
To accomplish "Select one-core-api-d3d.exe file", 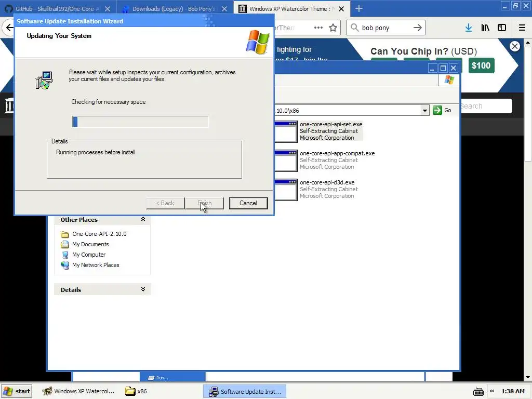I will 328,189.
